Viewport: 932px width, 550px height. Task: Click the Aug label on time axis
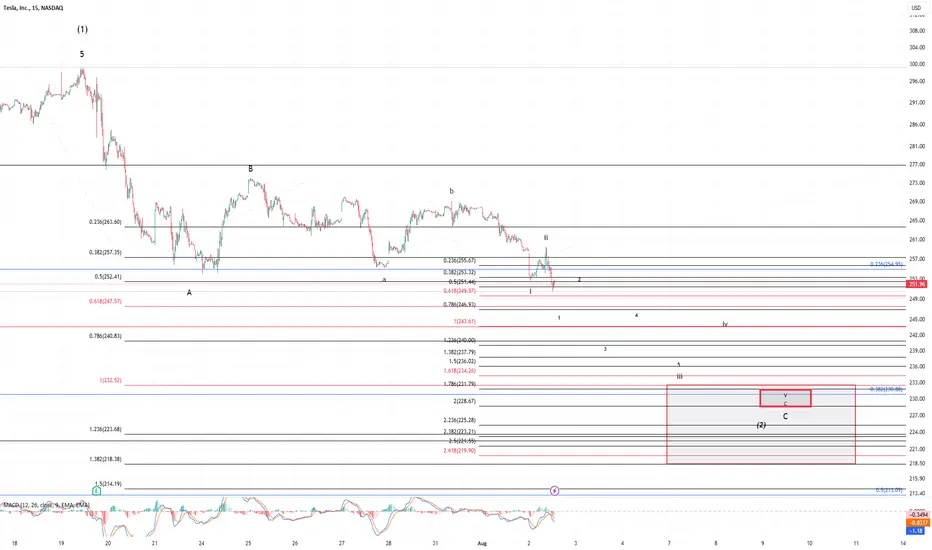(x=482, y=543)
